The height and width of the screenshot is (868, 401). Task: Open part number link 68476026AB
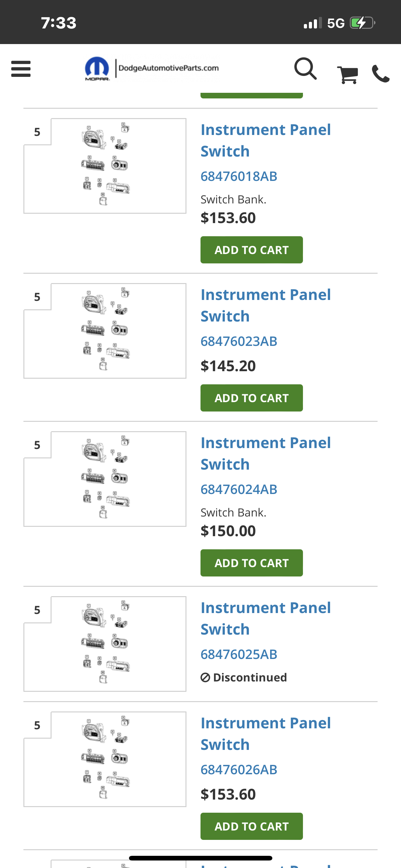239,770
